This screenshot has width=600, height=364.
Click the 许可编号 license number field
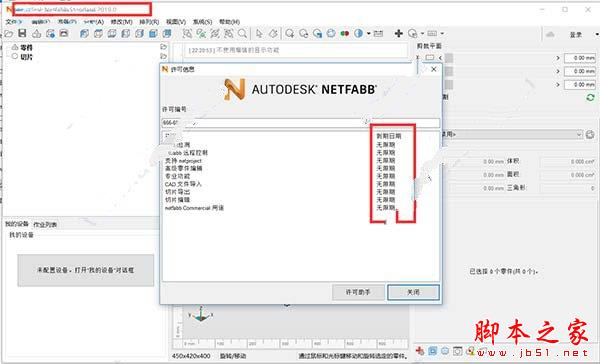click(x=301, y=123)
